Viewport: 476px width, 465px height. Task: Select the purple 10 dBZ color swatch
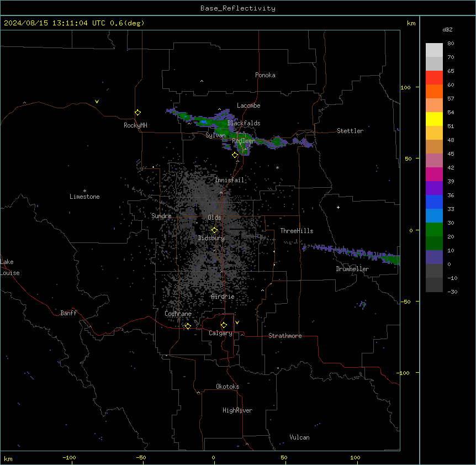click(434, 257)
